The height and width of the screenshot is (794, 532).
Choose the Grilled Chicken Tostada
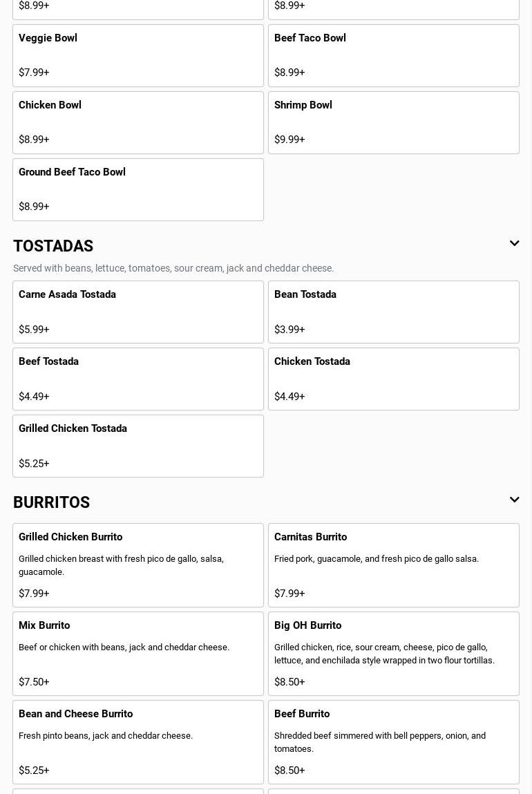pyautogui.click(x=138, y=446)
